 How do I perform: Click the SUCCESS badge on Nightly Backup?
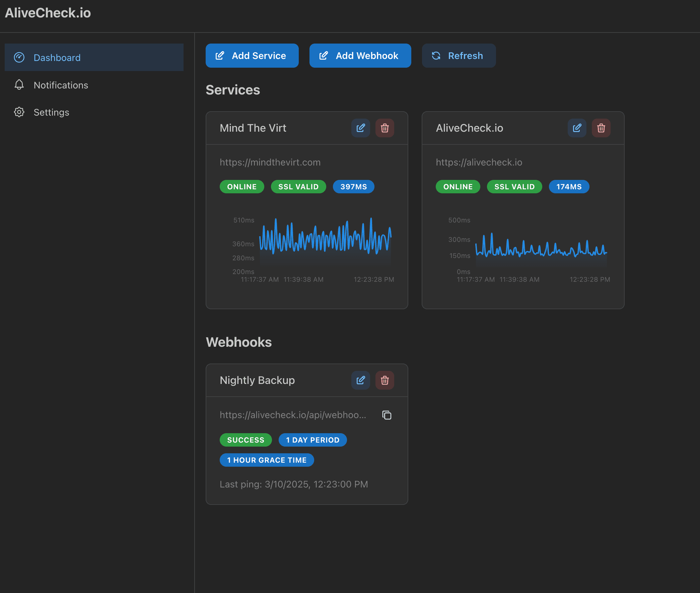(x=246, y=440)
